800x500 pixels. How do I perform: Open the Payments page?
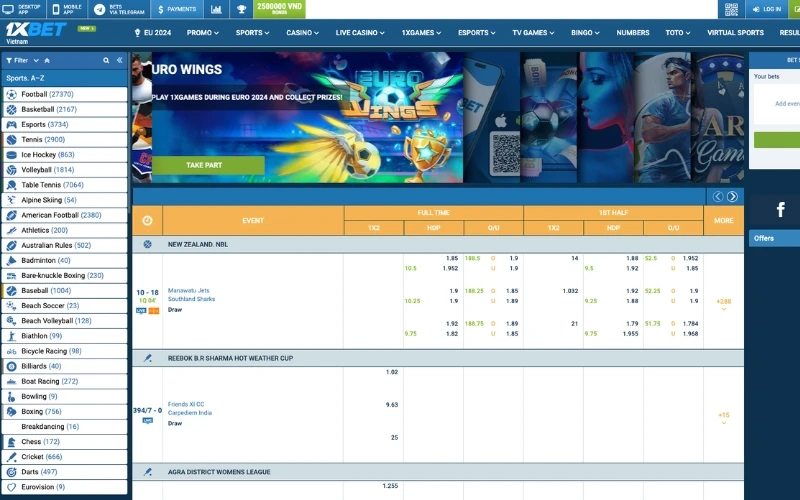point(177,9)
